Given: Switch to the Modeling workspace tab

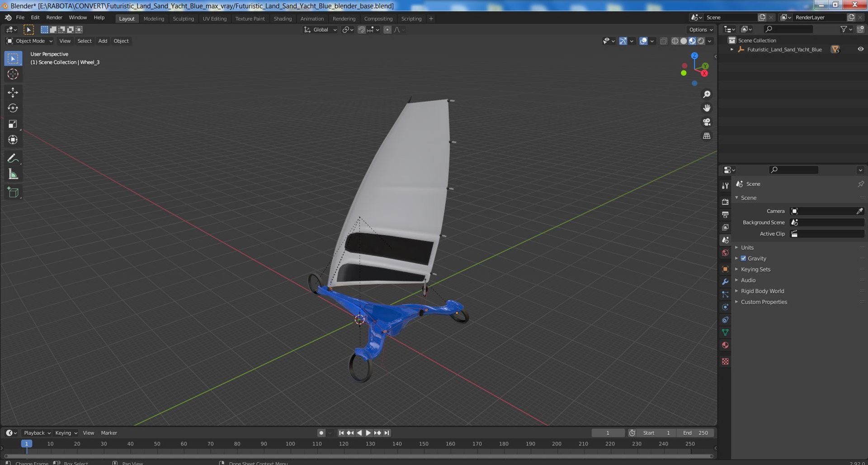Looking at the screenshot, I should [154, 19].
